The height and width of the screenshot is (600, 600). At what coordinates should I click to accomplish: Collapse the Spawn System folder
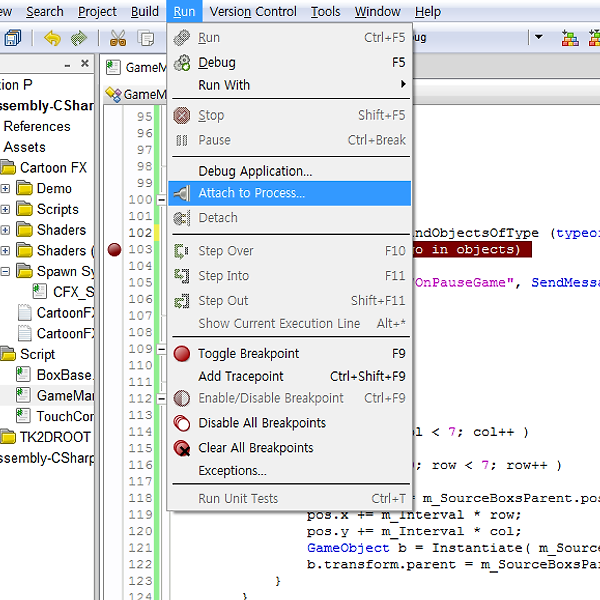tap(6, 271)
